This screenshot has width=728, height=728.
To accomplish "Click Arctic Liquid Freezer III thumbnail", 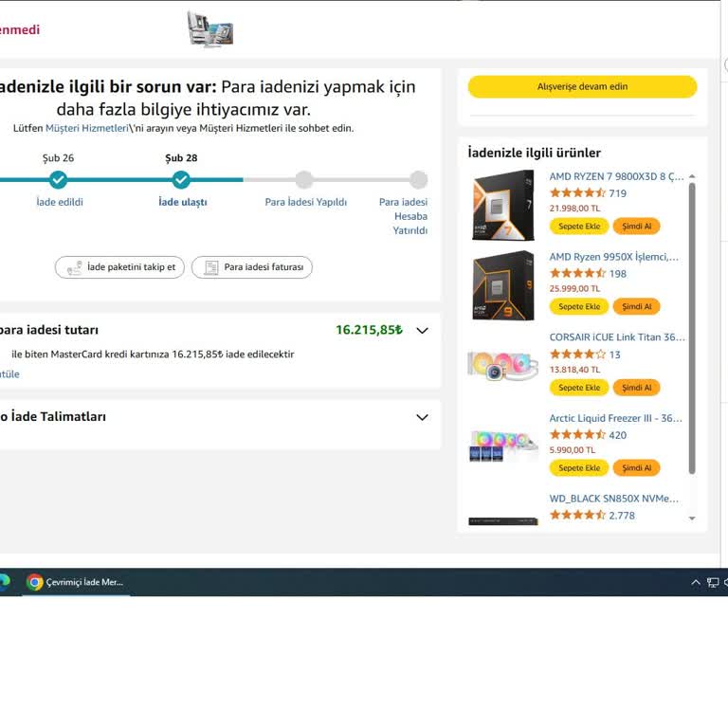I will (x=503, y=446).
